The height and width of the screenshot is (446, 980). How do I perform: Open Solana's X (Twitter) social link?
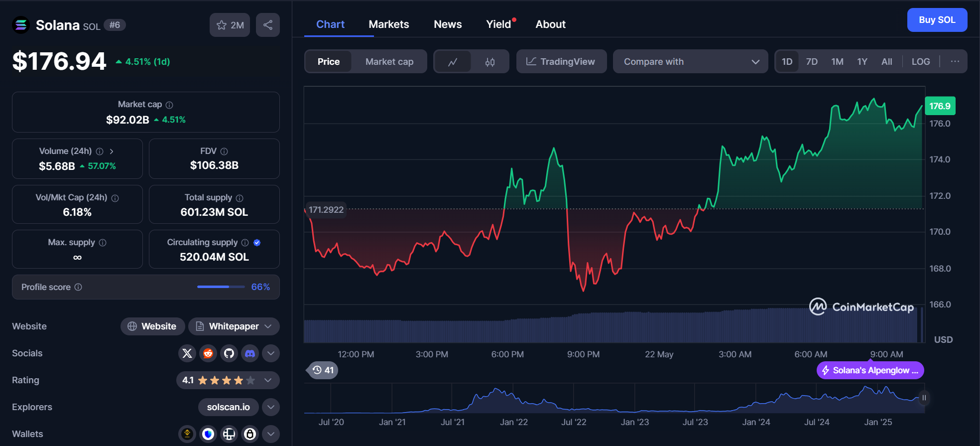(187, 353)
